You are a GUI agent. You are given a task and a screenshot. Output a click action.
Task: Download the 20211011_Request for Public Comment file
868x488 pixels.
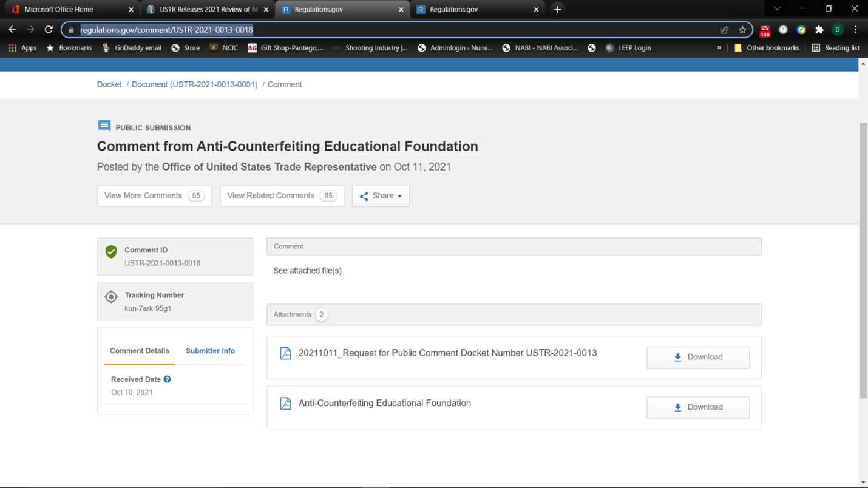pos(697,357)
